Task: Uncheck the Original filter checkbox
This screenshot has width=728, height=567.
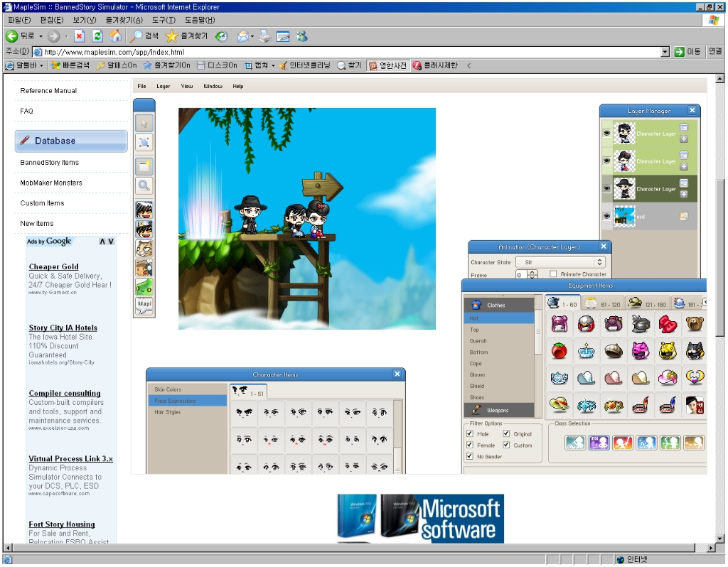Action: (x=506, y=433)
